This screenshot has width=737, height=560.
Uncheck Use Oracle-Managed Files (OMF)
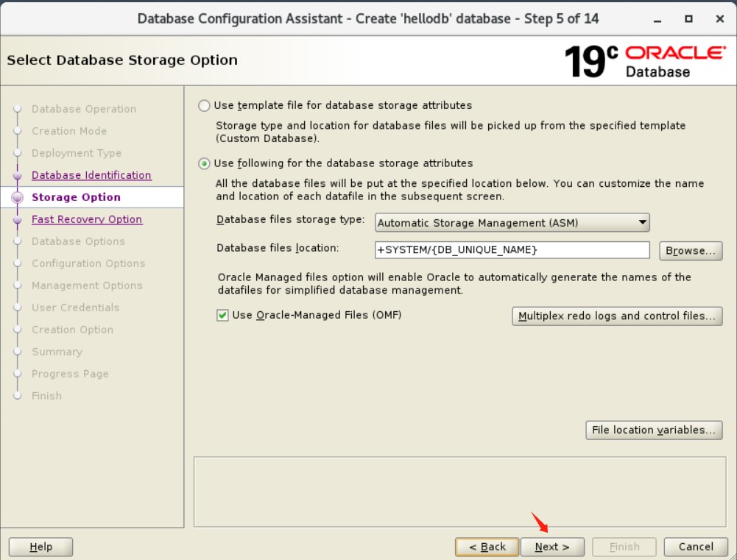tap(222, 315)
